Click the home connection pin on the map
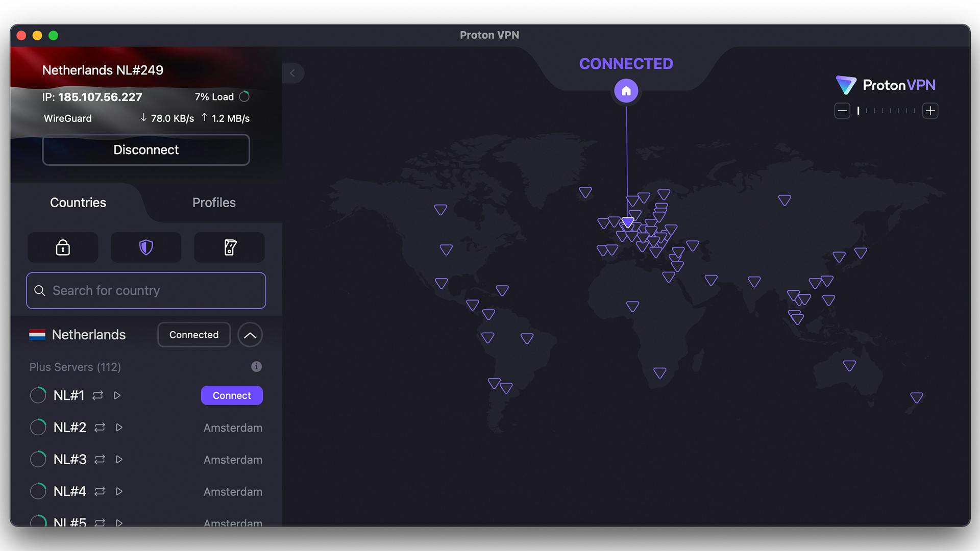This screenshot has height=551, width=980. pos(626,90)
